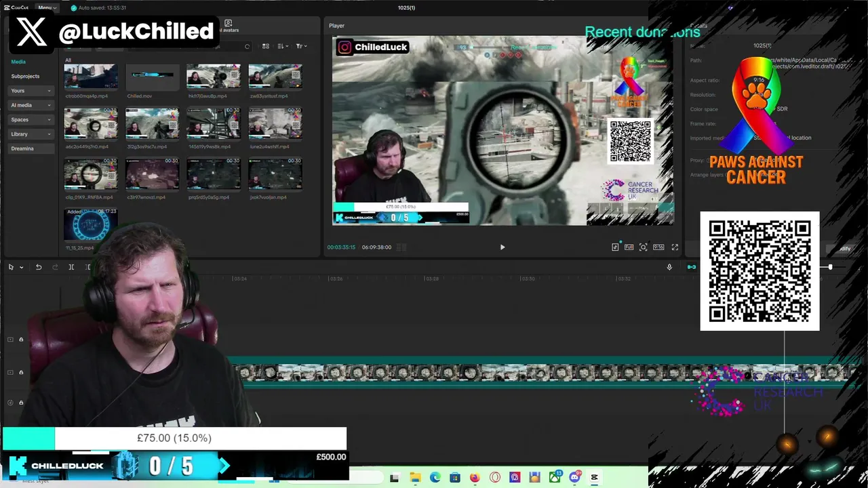
Task: Select the Media section in the sidebar
Action: coord(18,62)
